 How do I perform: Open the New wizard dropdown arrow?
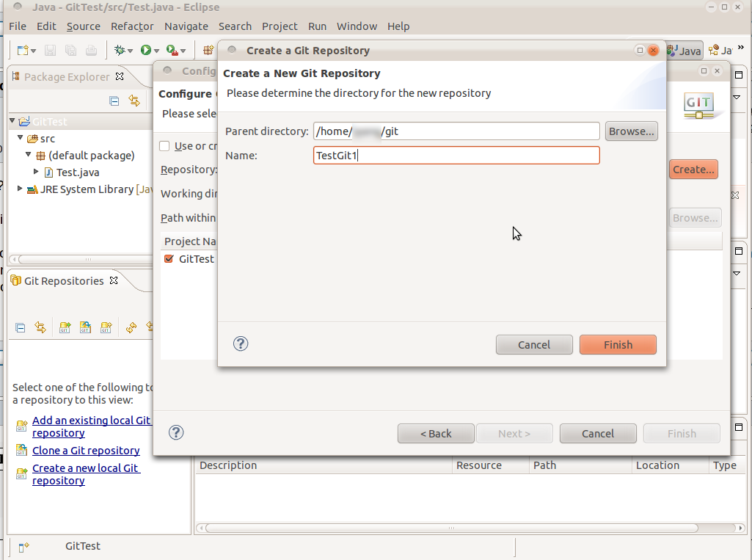coord(33,51)
